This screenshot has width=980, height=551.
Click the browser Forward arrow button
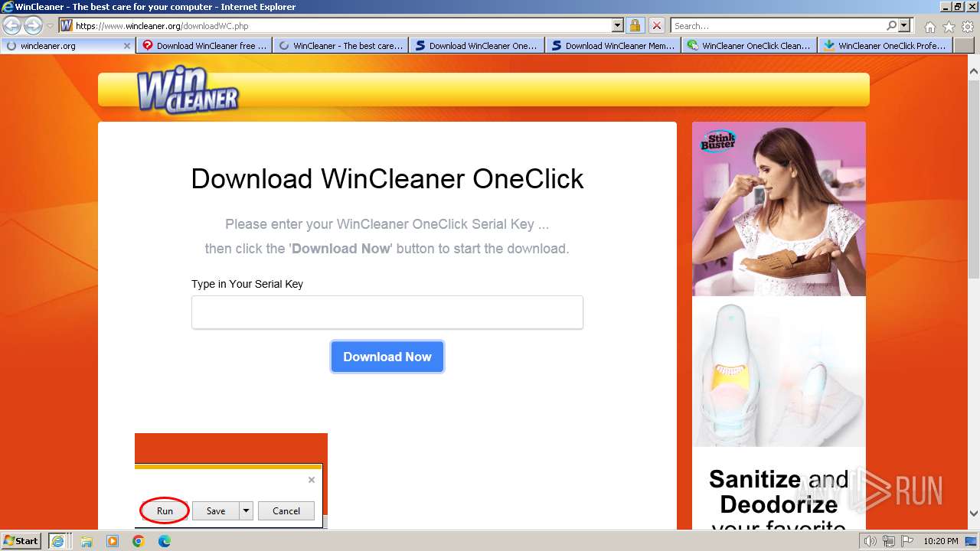pos(33,25)
